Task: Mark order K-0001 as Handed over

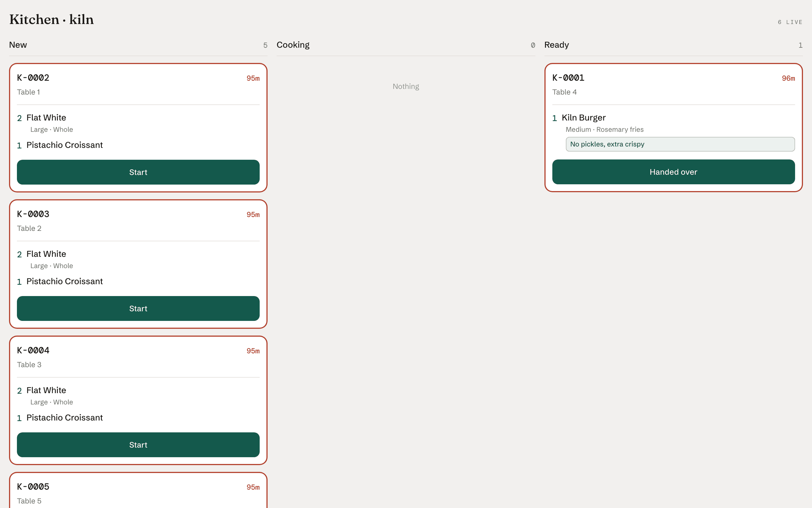Action: 673,172
